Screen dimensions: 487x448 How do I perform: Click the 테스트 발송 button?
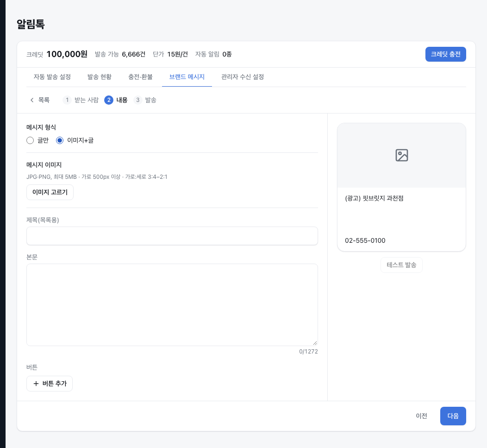[401, 265]
